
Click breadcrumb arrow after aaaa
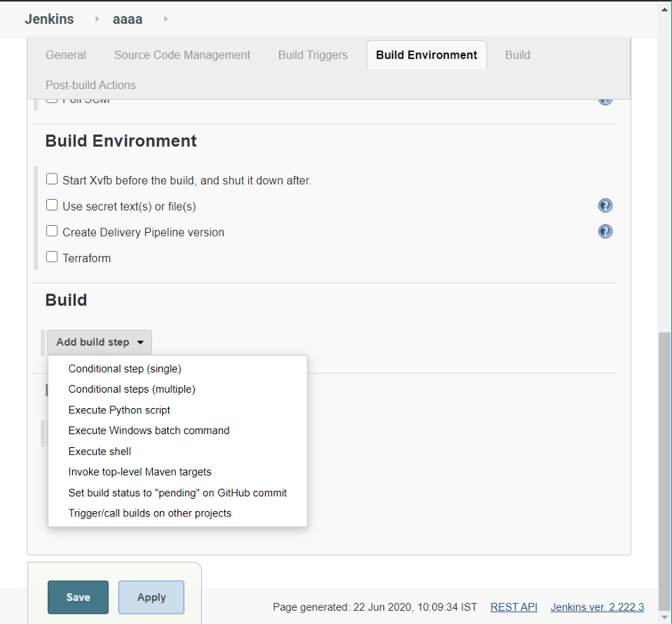click(x=165, y=19)
